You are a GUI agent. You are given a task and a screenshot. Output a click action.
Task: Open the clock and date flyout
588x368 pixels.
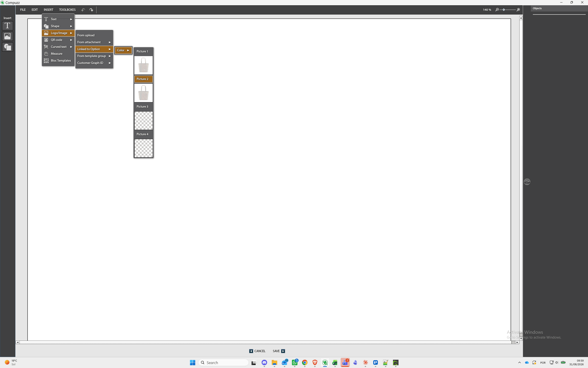point(576,362)
